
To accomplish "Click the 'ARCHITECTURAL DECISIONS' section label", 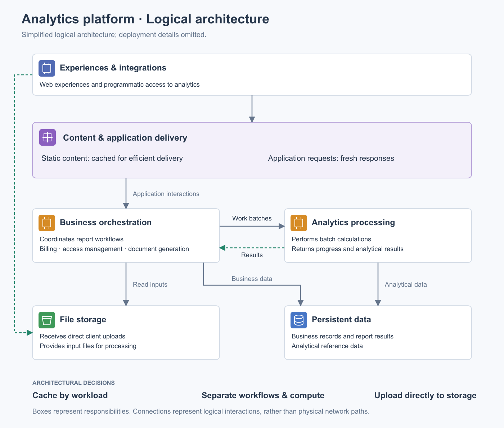I will (x=73, y=383).
